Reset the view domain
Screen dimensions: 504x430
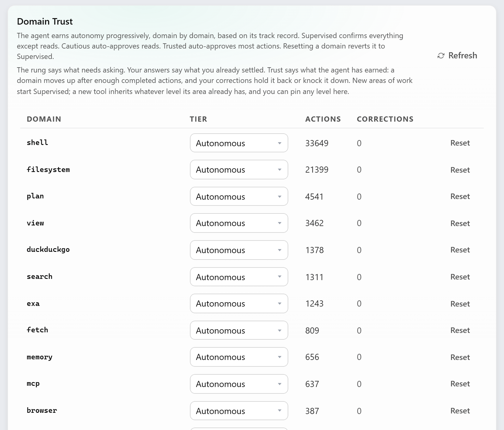460,223
